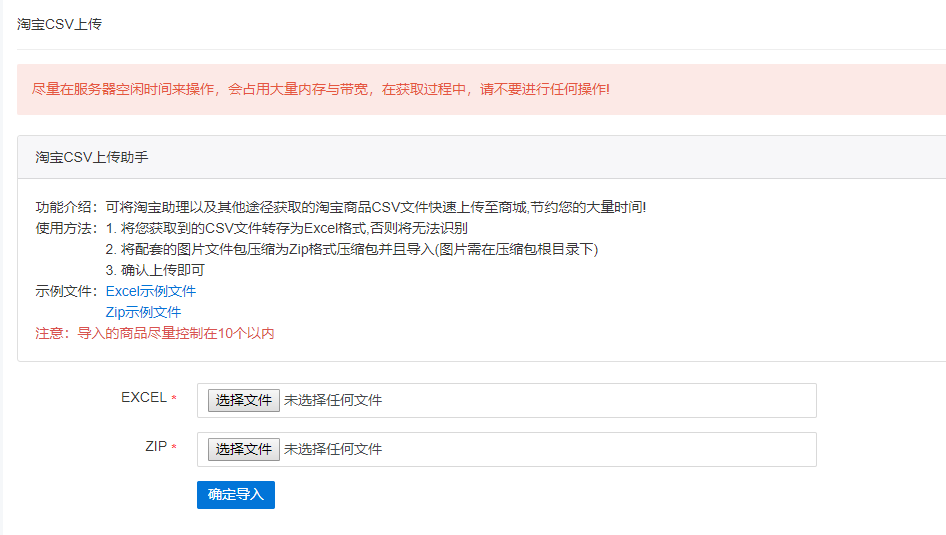Viewport: 946px width, 535px height.
Task: Click the EXCEL field label
Action: pos(144,397)
